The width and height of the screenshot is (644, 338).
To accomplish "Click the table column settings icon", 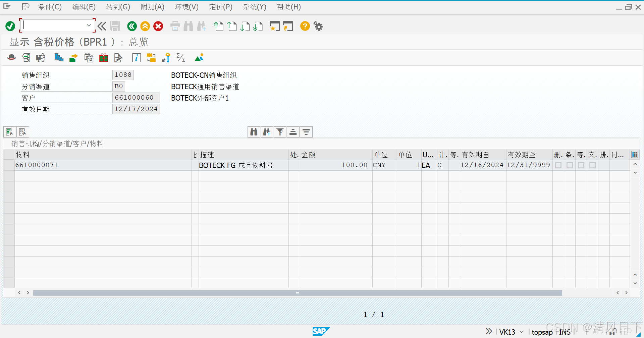I will click(x=635, y=155).
